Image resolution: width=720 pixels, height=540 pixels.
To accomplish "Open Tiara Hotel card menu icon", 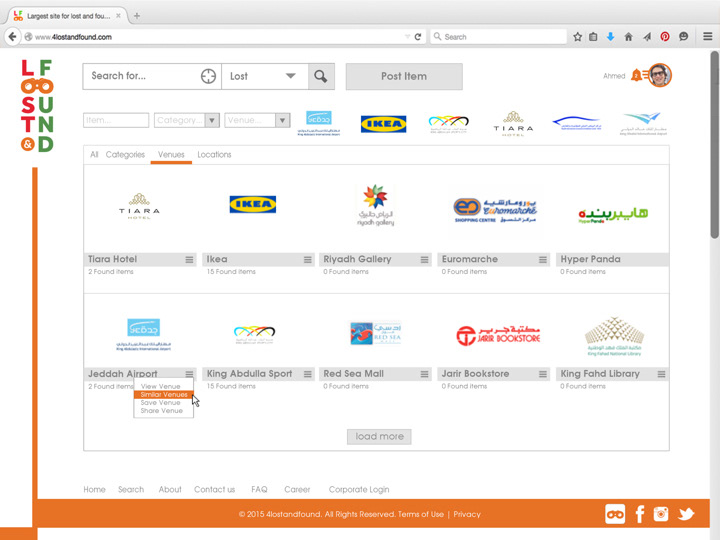I will tap(189, 259).
